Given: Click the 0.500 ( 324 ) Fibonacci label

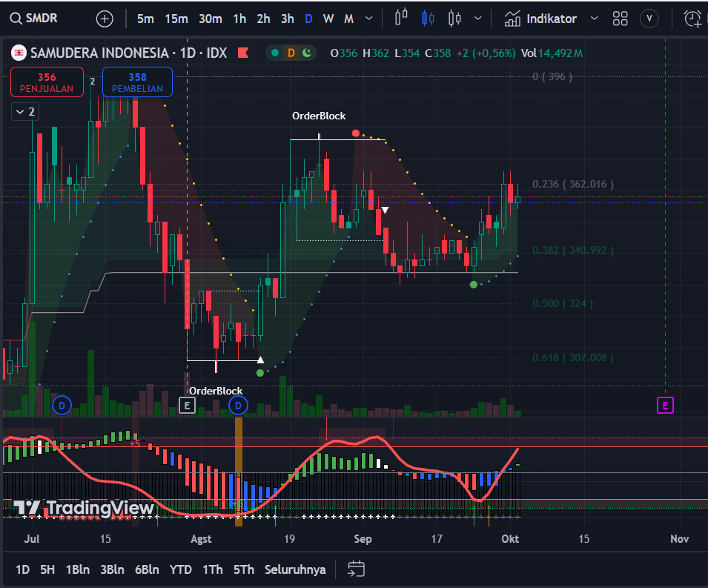Looking at the screenshot, I should pos(563,303).
